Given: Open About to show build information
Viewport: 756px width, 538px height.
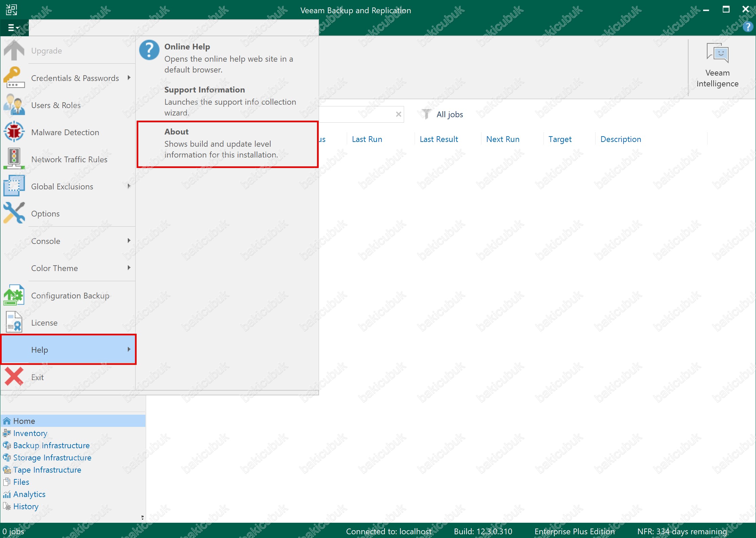Looking at the screenshot, I should [x=227, y=144].
